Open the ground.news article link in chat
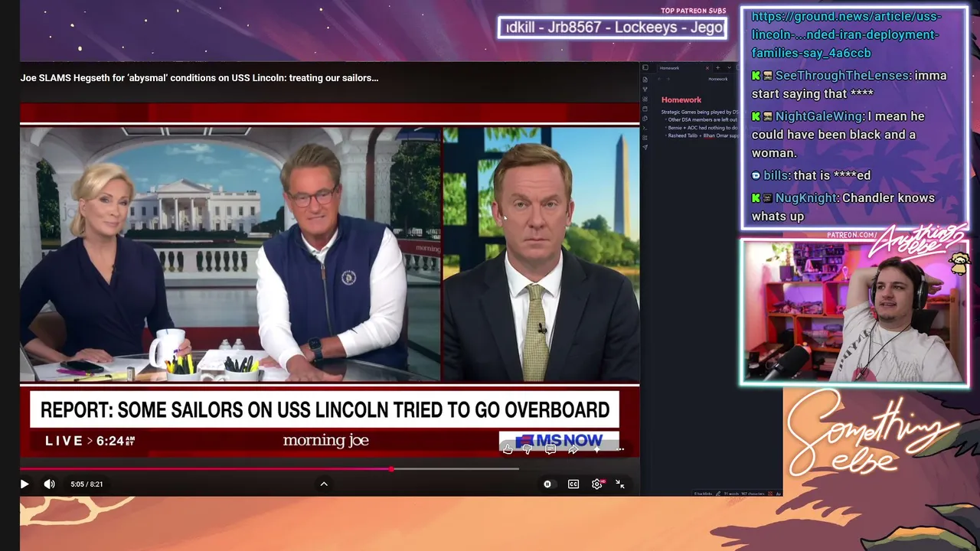The height and width of the screenshot is (551, 980). pos(846,34)
